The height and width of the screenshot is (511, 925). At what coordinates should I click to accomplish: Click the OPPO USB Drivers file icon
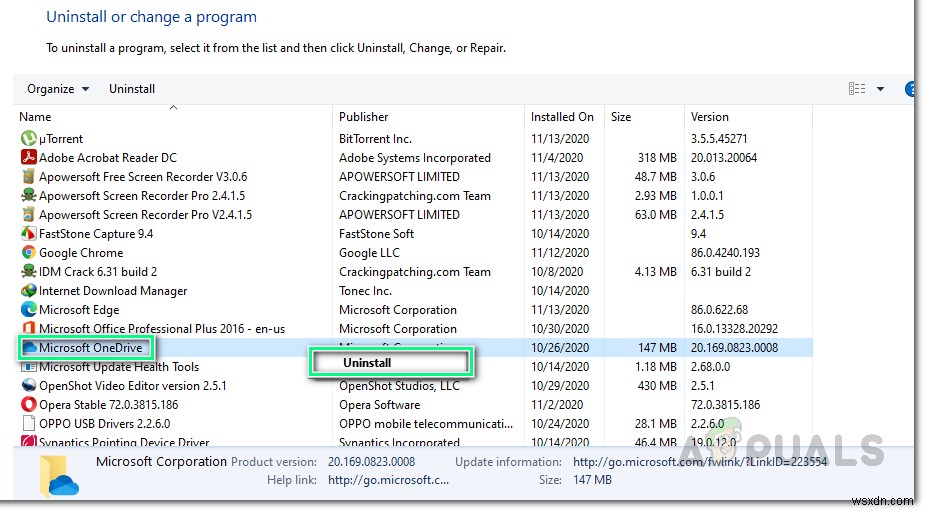pos(28,424)
